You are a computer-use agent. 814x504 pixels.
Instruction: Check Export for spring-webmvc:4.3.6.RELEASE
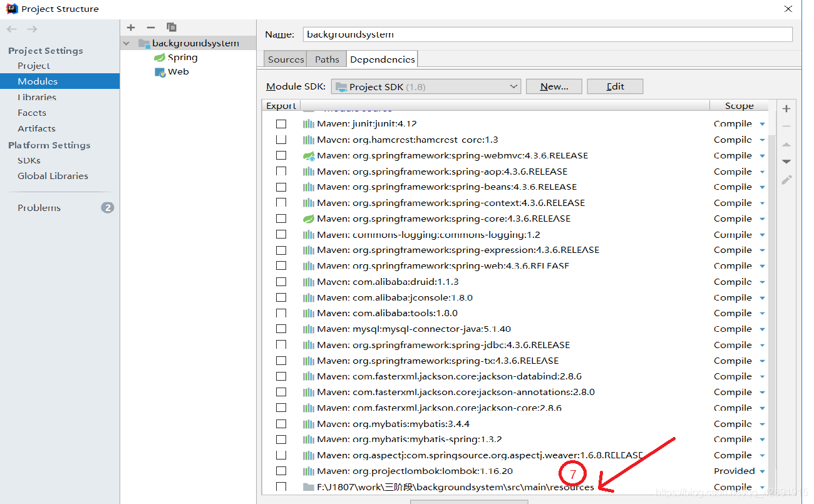[281, 155]
